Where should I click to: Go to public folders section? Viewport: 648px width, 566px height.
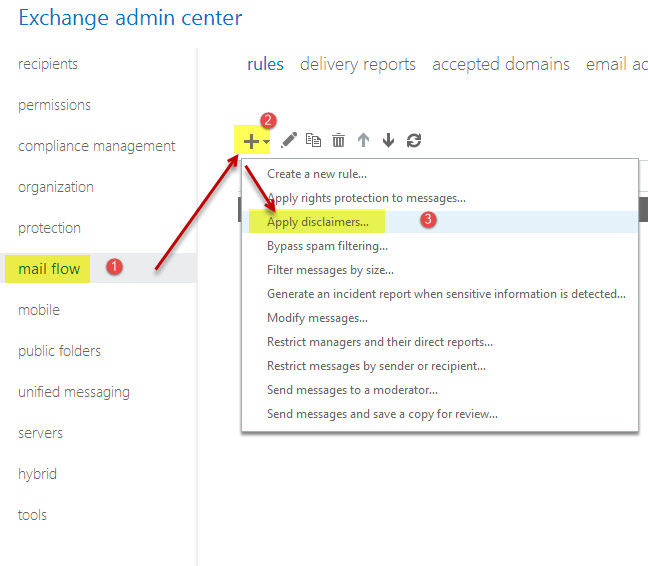60,351
